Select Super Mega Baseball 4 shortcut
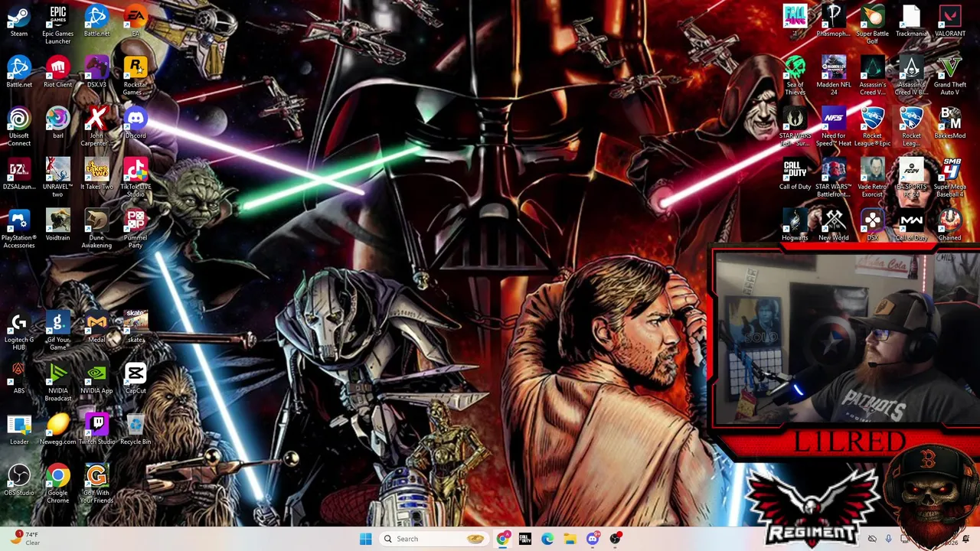 tap(950, 178)
